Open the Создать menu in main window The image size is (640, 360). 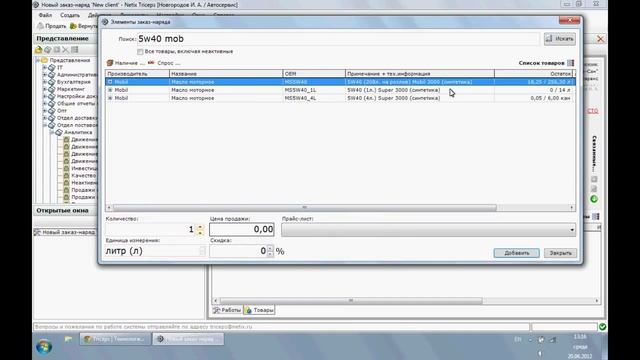click(70, 15)
